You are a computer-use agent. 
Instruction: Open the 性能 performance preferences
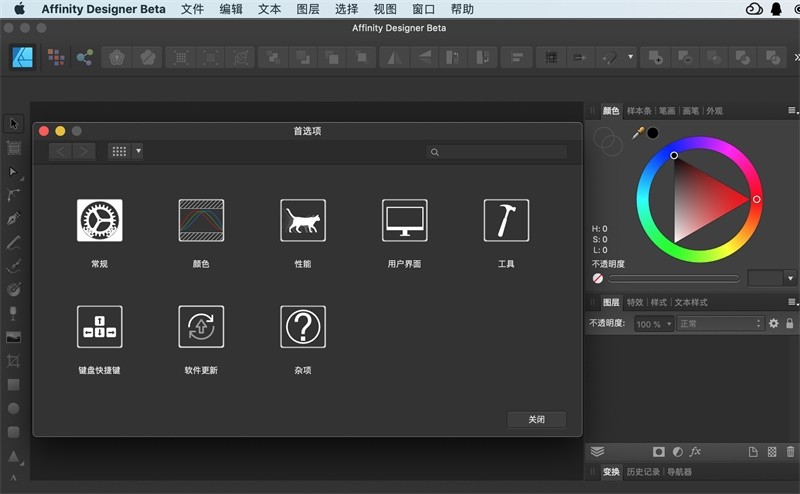(x=303, y=220)
